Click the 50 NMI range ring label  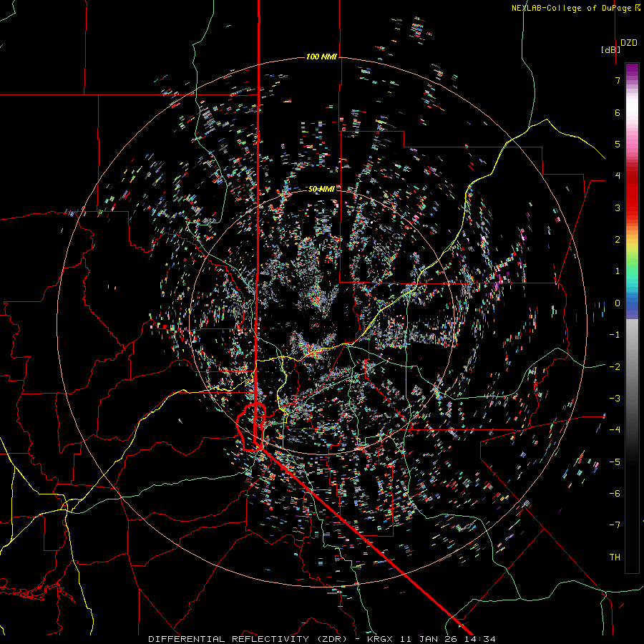(x=321, y=189)
